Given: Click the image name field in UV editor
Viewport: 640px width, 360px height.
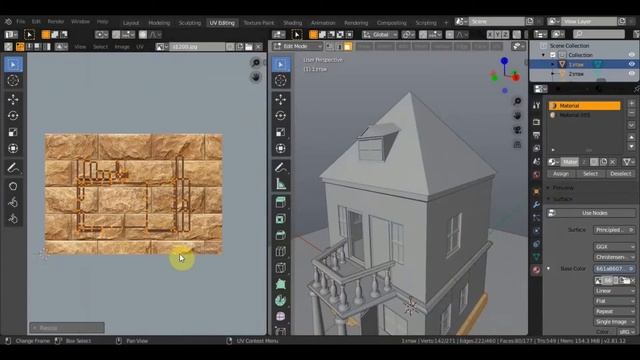Looking at the screenshot, I should pyautogui.click(x=198, y=47).
